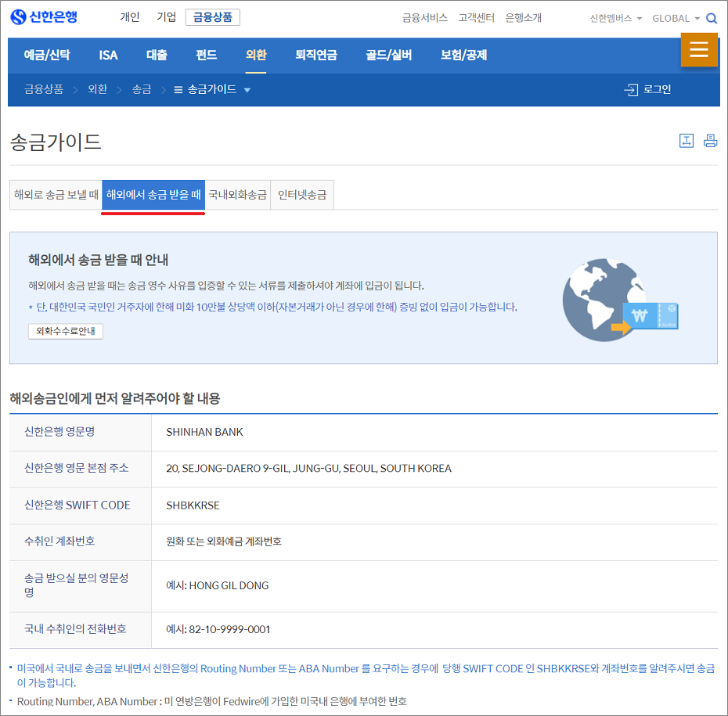Go to 금융상품 breadcrumb link
Image resolution: width=728 pixels, height=716 pixels.
coord(44,89)
